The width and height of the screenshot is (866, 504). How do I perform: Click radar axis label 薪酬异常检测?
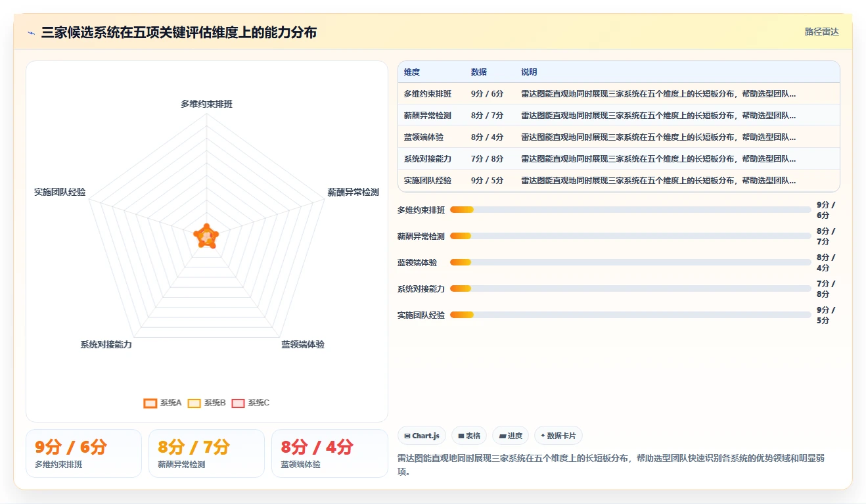[x=353, y=193]
